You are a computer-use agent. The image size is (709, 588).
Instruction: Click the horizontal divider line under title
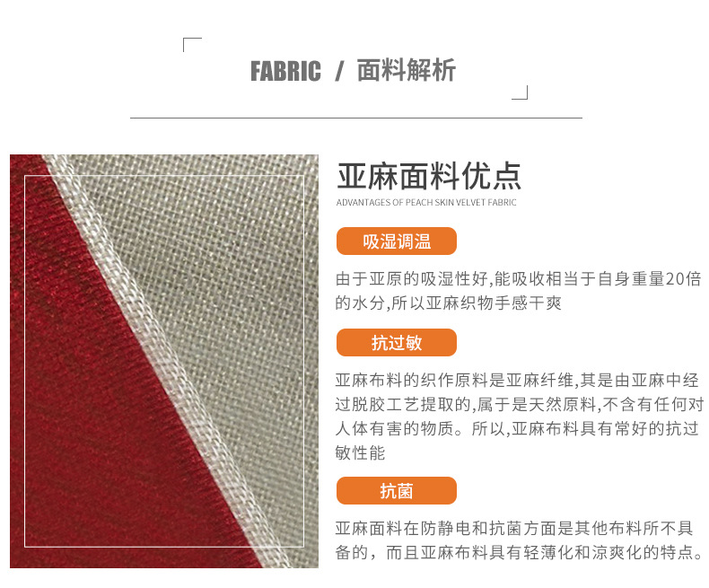[x=356, y=118]
